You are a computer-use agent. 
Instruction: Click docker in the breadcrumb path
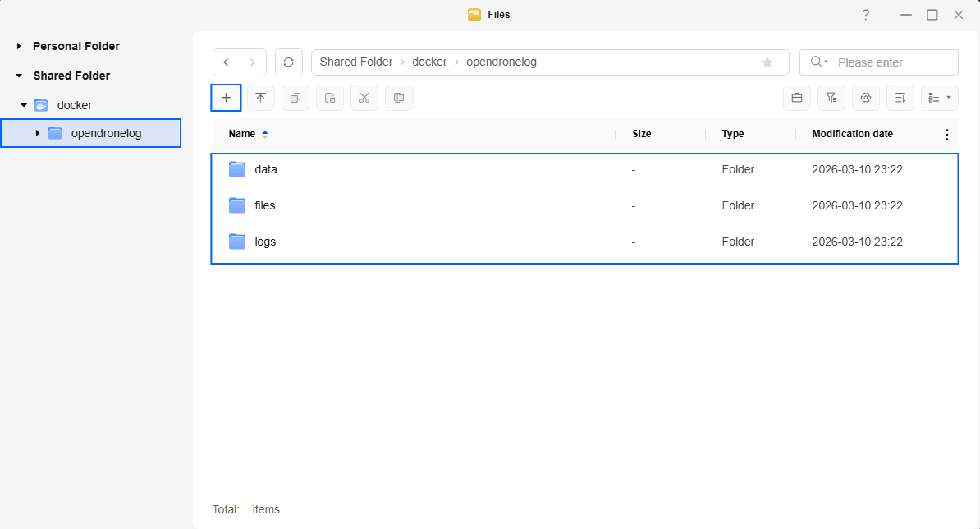pos(429,62)
